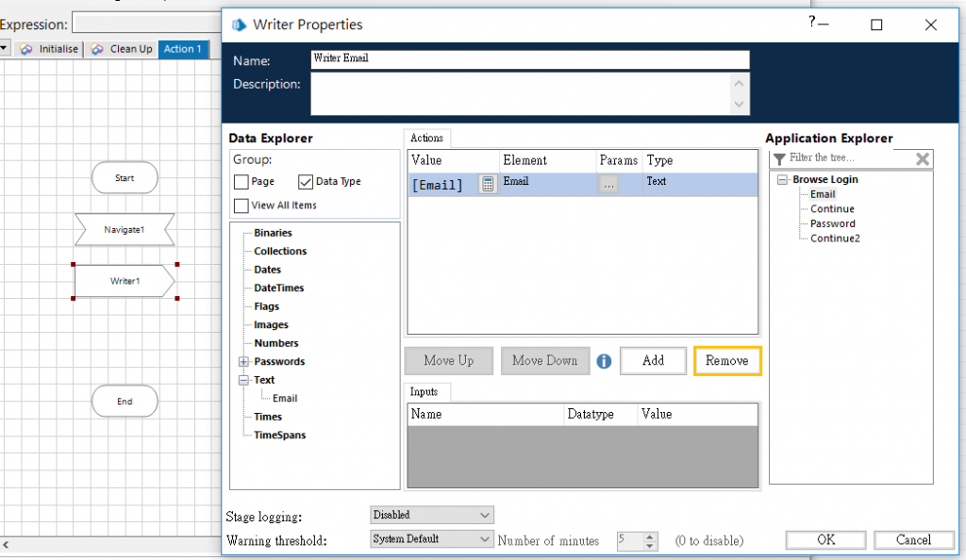Toggle the Page group checkbox
The width and height of the screenshot is (966, 560).
pyautogui.click(x=241, y=182)
